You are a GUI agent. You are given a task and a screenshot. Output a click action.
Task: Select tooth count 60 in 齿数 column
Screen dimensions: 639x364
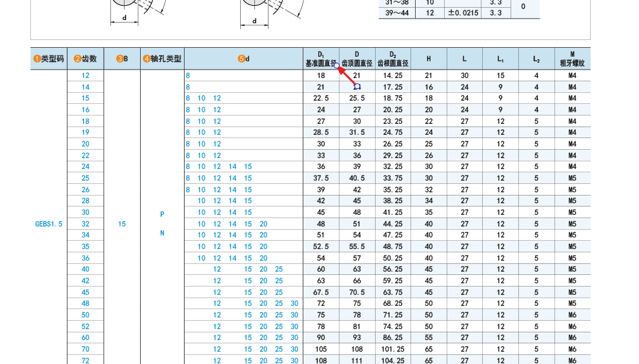tap(85, 338)
